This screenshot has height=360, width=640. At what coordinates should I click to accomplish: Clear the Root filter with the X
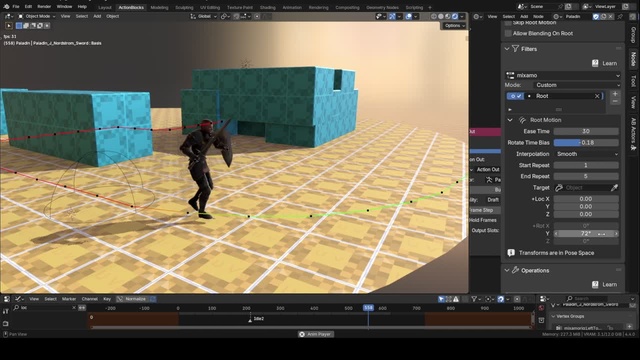(x=597, y=96)
